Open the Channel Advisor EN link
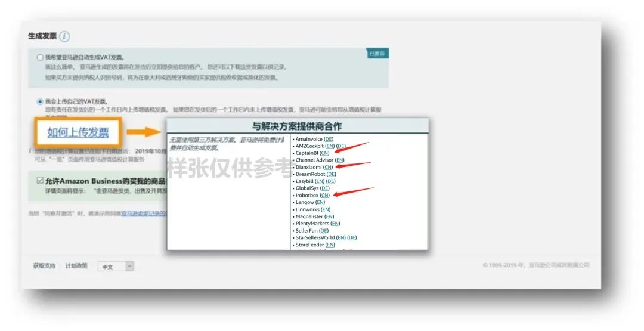Screen dimensions: 644x331 [340, 160]
